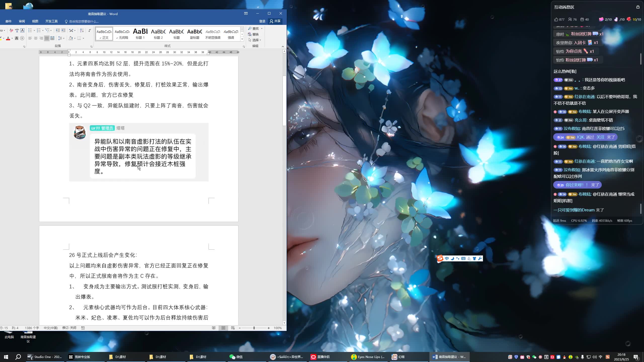644x362 pixels.
Task: Center the paragraph text
Action: [x=36, y=38]
